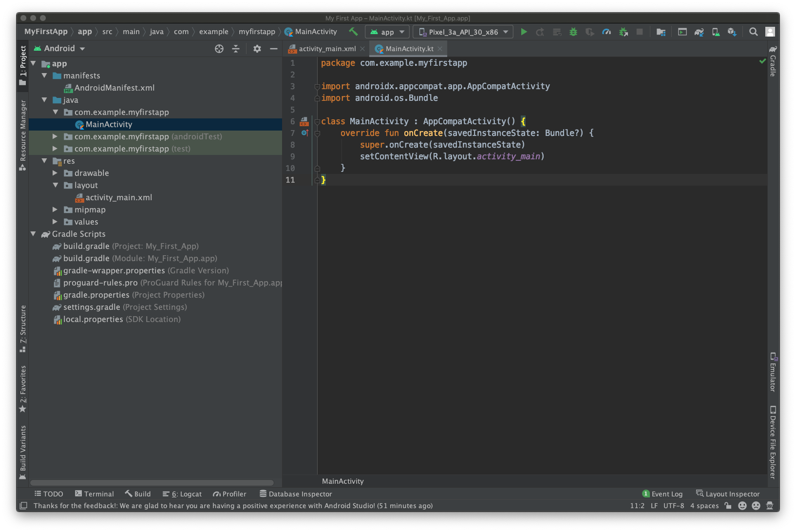The height and width of the screenshot is (532, 796).
Task: Start debugging with the Debug icon
Action: click(x=573, y=32)
